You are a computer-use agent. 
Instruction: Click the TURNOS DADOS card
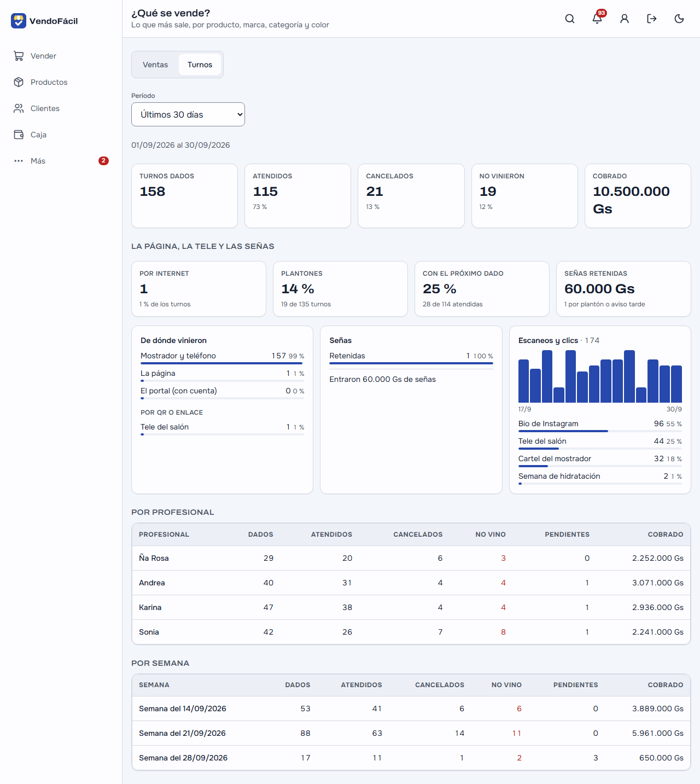[x=184, y=196]
